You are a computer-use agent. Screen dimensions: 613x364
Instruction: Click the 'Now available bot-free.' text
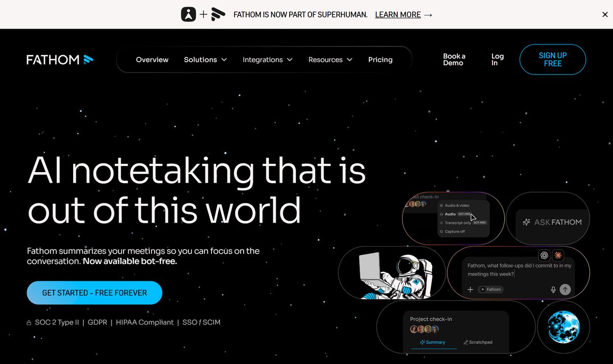130,261
